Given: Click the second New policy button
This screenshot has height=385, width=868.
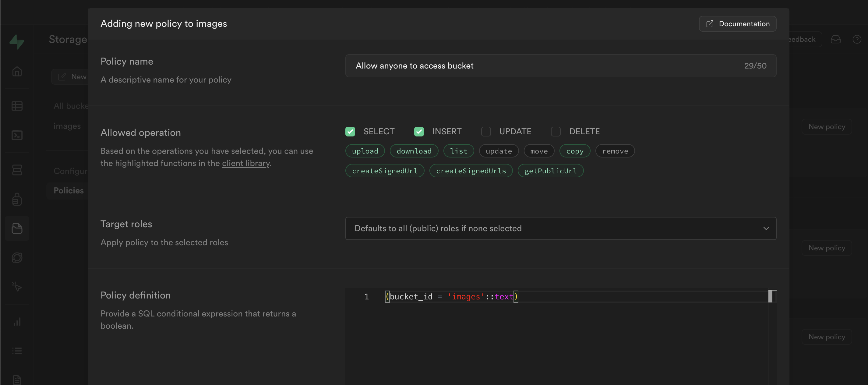Looking at the screenshot, I should pyautogui.click(x=827, y=248).
